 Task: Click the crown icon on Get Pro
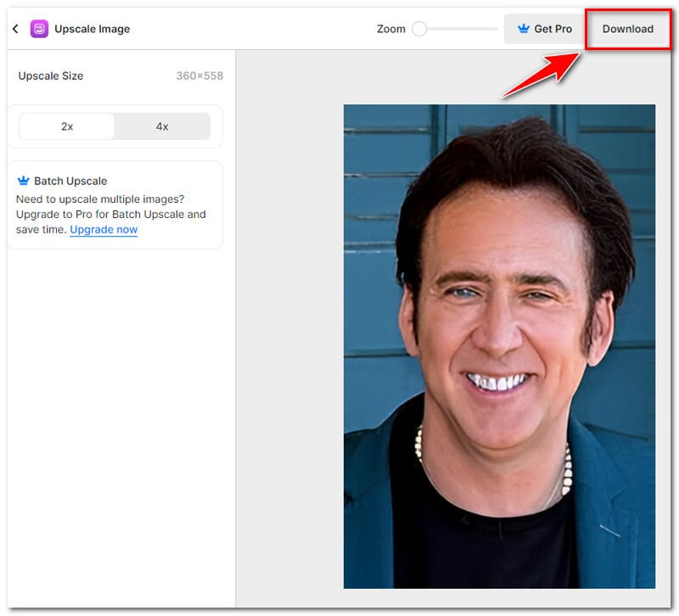[524, 29]
